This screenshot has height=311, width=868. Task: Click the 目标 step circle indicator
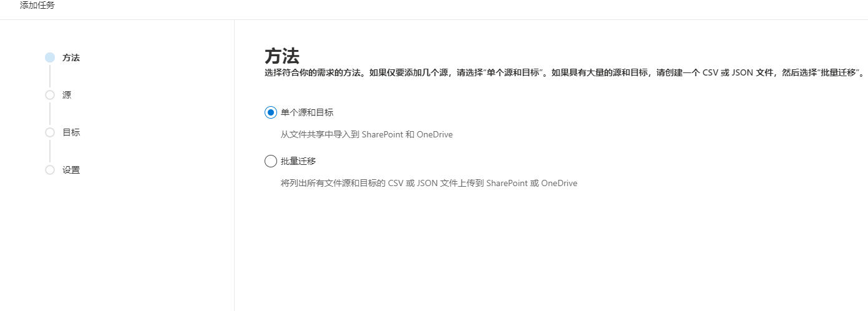50,132
